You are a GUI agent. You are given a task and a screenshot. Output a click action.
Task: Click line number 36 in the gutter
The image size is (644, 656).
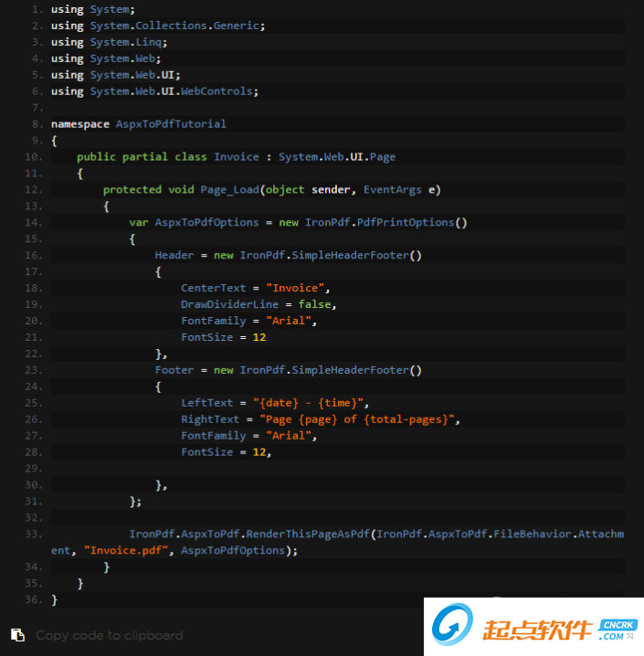[x=32, y=599]
